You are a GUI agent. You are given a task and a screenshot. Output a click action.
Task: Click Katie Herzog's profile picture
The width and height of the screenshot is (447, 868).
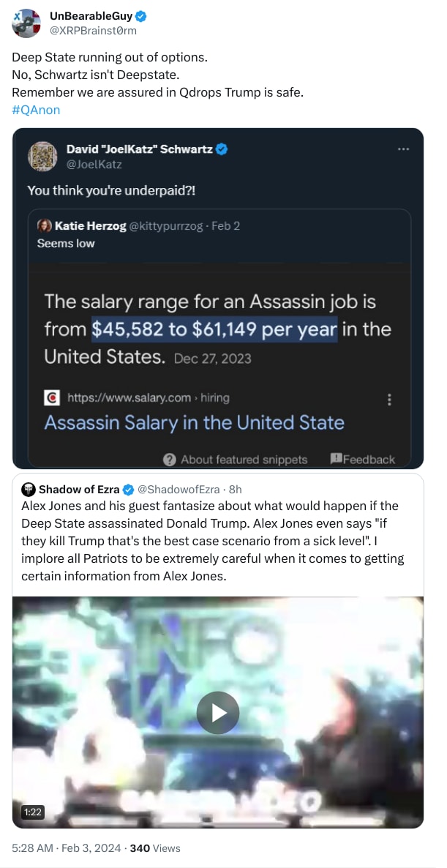point(43,226)
